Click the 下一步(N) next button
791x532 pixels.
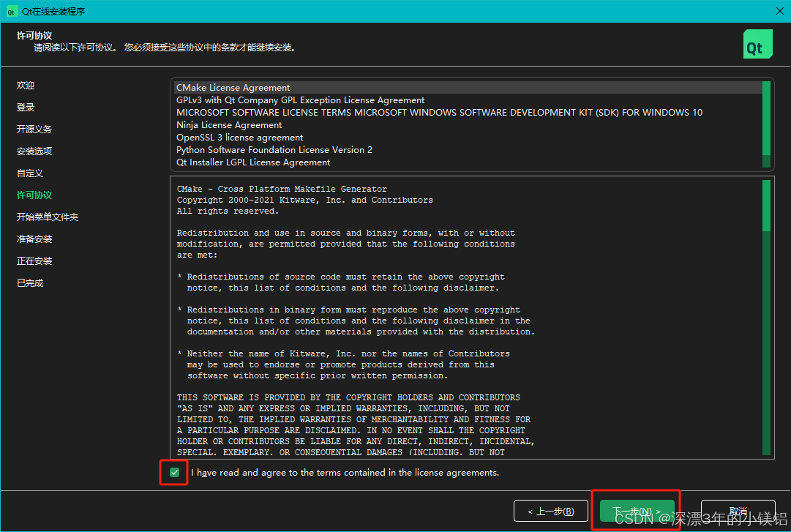637,512
